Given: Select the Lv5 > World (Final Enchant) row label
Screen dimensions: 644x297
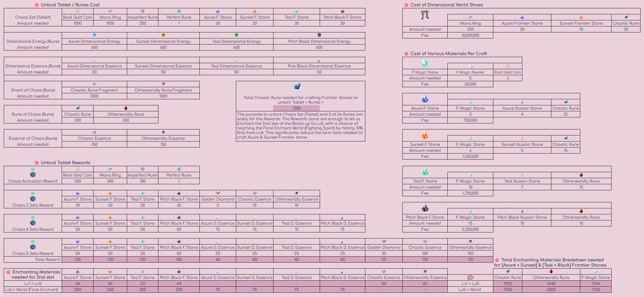Looking at the screenshot, I should tap(32, 290).
